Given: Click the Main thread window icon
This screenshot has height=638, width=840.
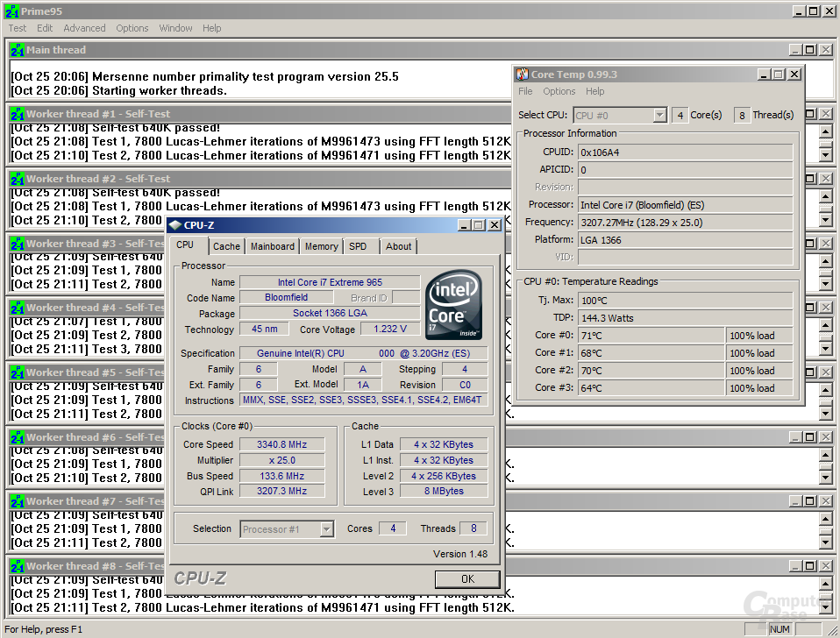Looking at the screenshot, I should 18,50.
